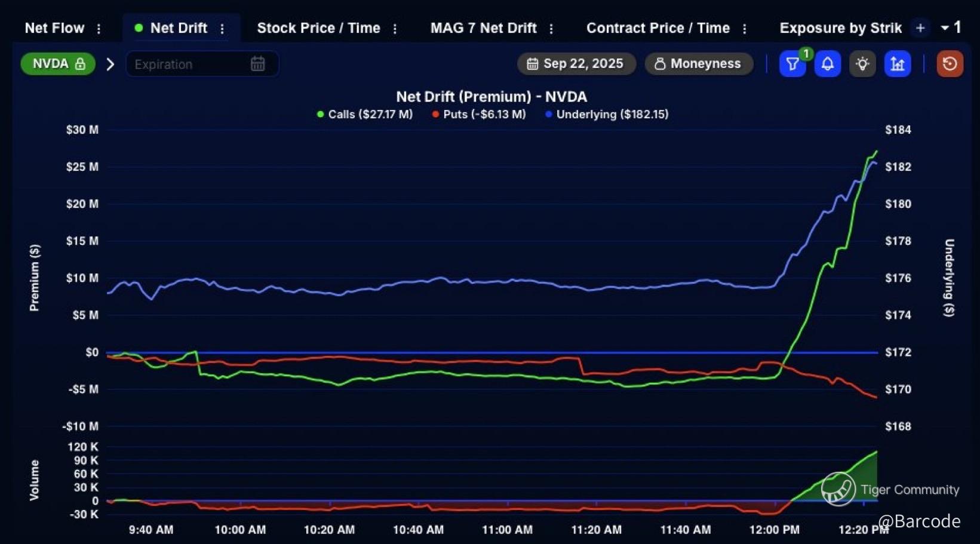Open the tab list dropdown arrow

point(945,28)
